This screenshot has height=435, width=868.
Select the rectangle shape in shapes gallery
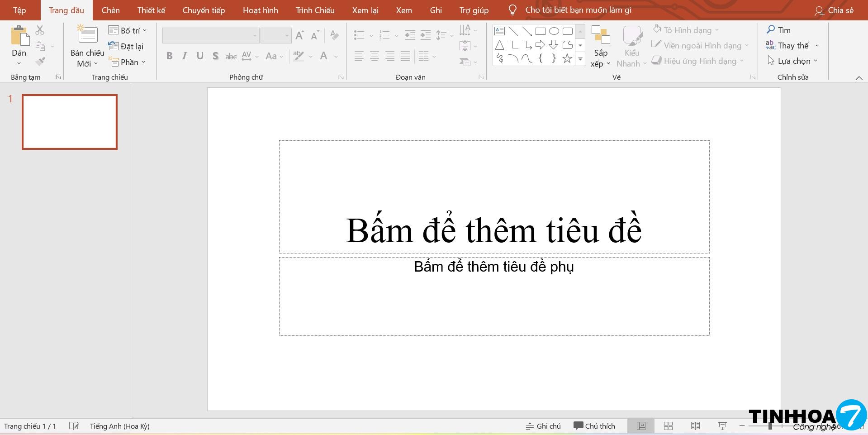[540, 31]
